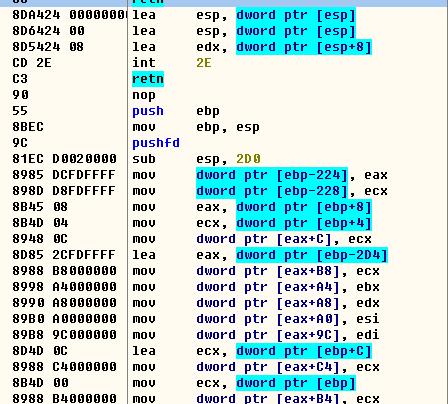Click operand dword ptr [ebp+C]
The image size is (448, 404).
pyautogui.click(x=304, y=351)
